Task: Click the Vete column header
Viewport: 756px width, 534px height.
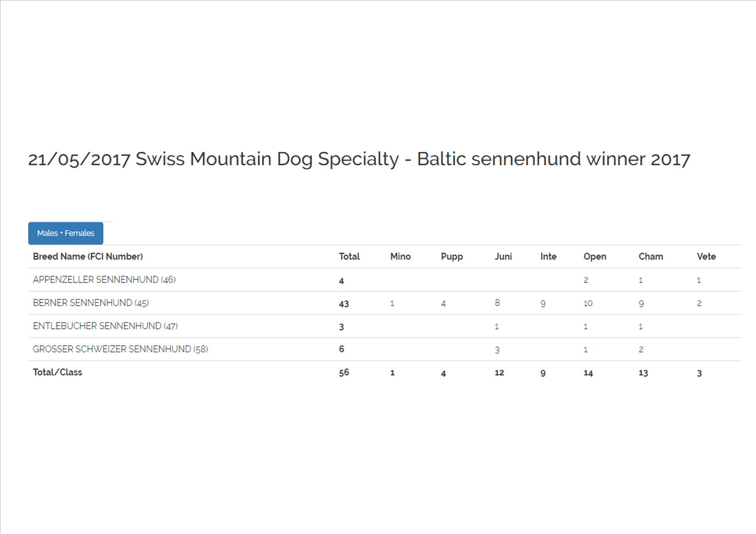Action: click(706, 257)
